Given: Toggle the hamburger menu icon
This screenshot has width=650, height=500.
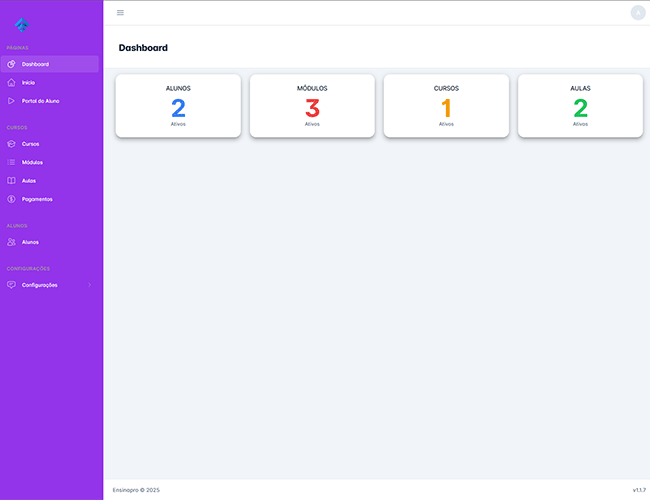Looking at the screenshot, I should [x=120, y=13].
